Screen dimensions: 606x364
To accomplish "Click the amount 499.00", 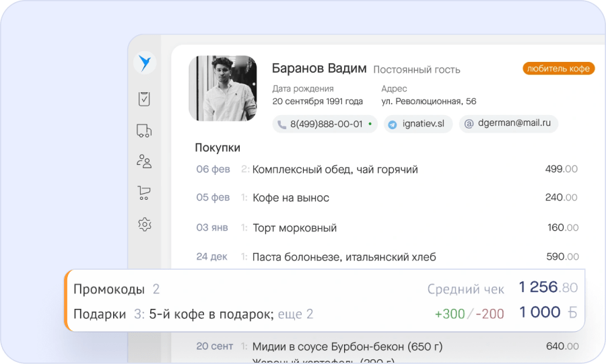I will (x=561, y=169).
